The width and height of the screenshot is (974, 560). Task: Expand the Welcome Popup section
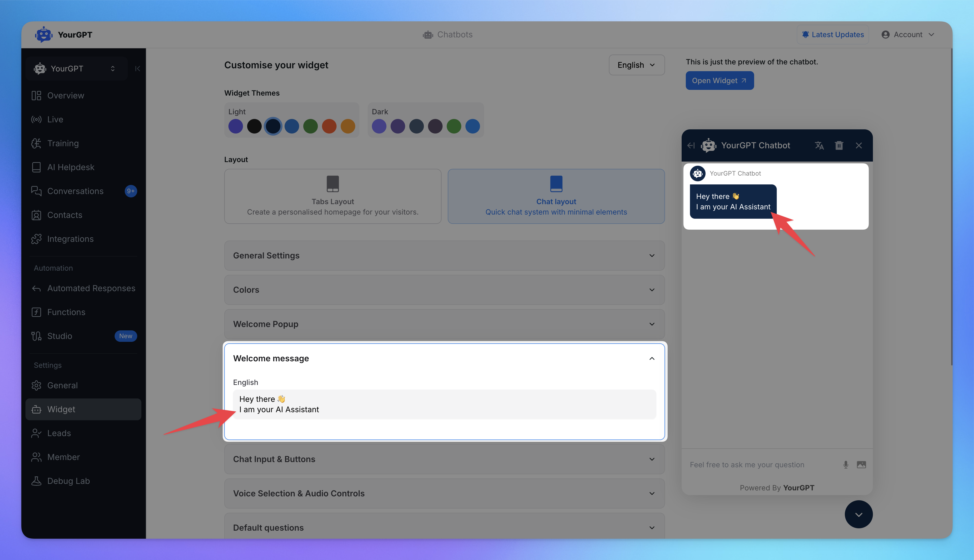[x=444, y=324]
